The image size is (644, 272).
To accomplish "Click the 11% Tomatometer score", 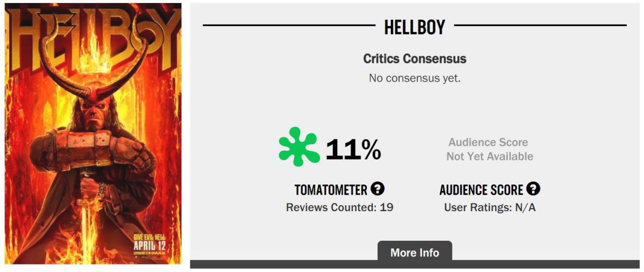I will pyautogui.click(x=353, y=149).
